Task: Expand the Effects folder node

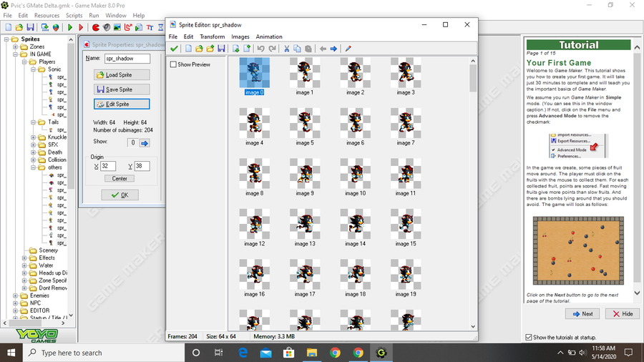Action: pyautogui.click(x=24, y=258)
